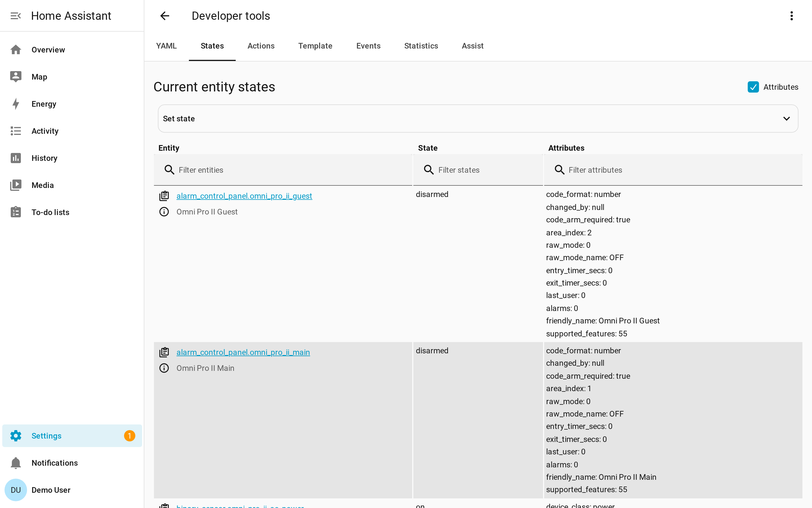Switch to the States tab
This screenshot has width=812, height=508.
tap(212, 46)
